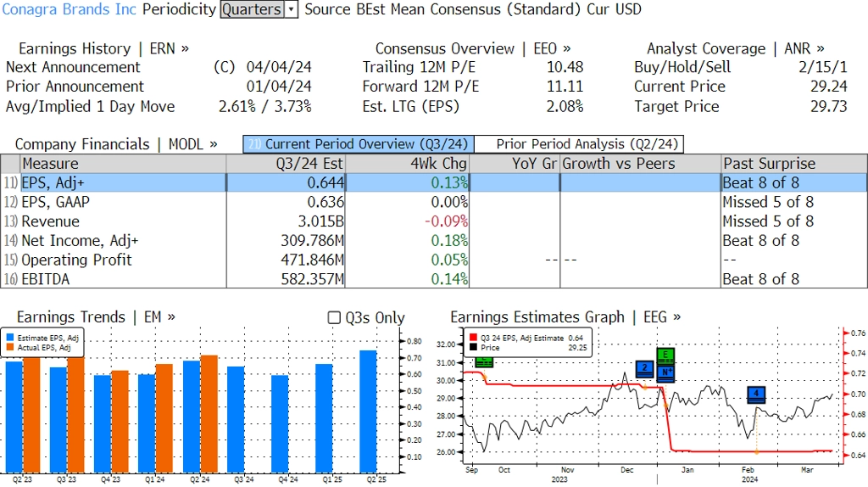This screenshot has height=487, width=868.
Task: Click the orange Actual EPS, Adj legend swatch
Action: (x=10, y=348)
